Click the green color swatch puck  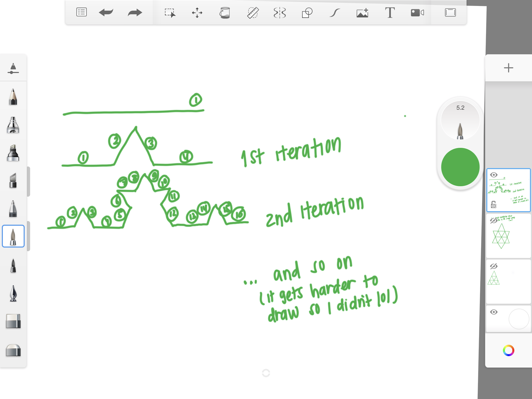pyautogui.click(x=460, y=167)
